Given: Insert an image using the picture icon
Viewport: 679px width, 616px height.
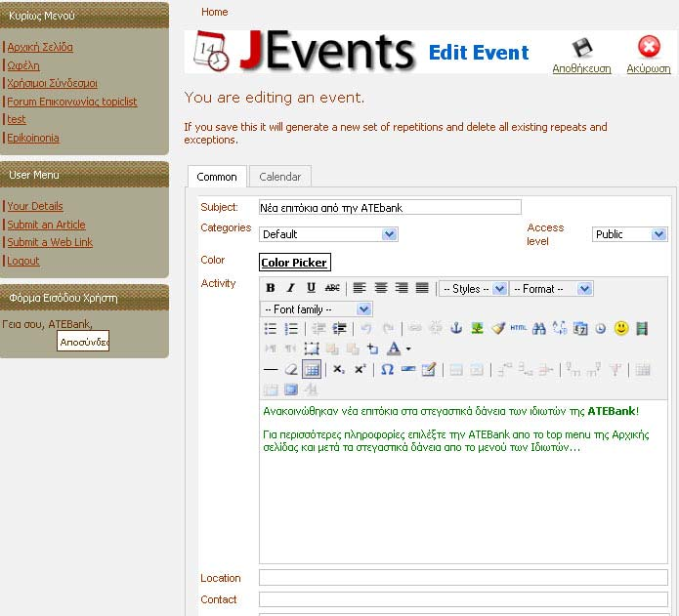Looking at the screenshot, I should click(477, 328).
